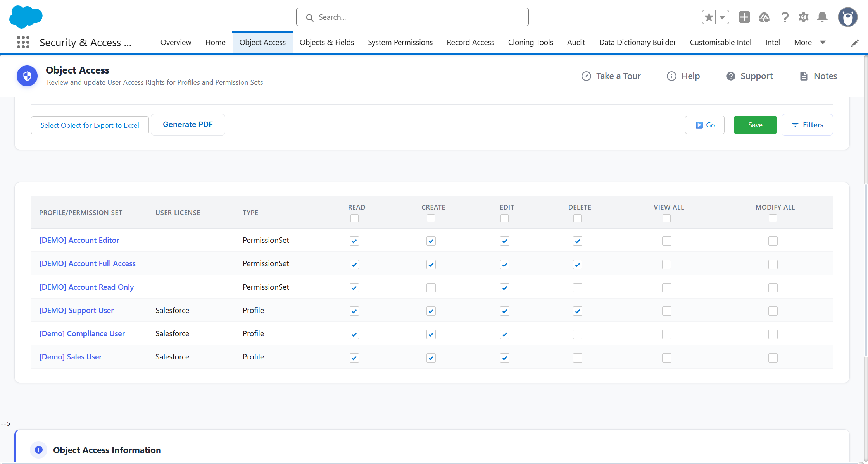Open the [Demo] Compliance User profile link
The width and height of the screenshot is (868, 464).
[x=82, y=333]
